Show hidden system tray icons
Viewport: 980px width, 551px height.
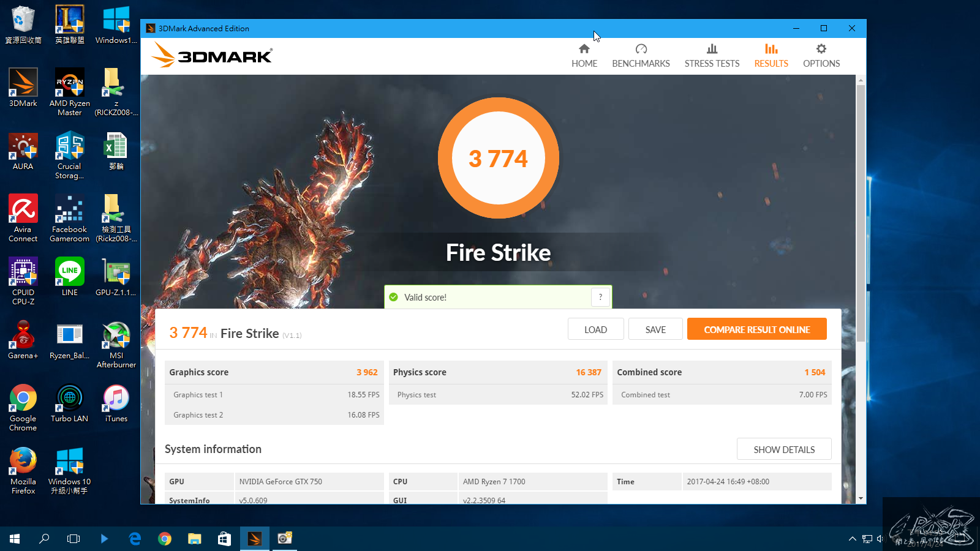pos(852,539)
